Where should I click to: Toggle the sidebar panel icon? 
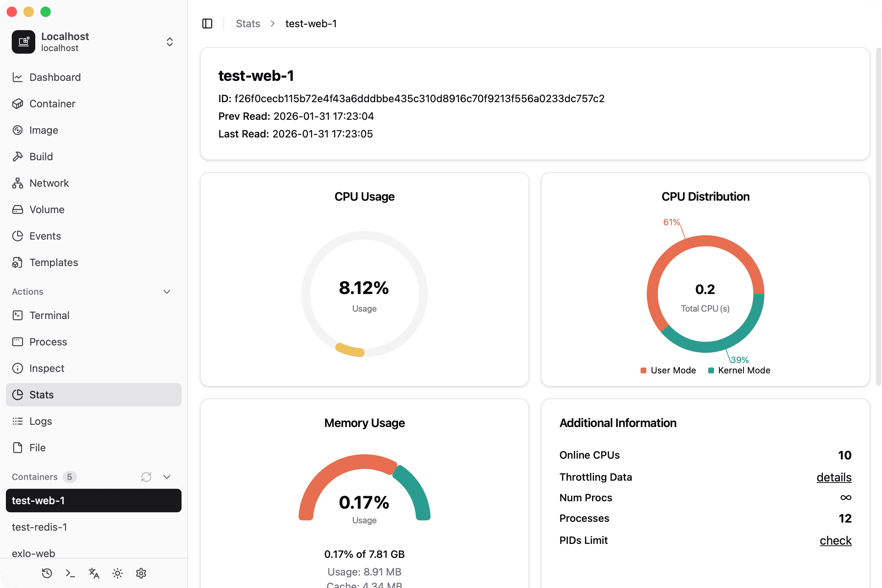[x=207, y=24]
